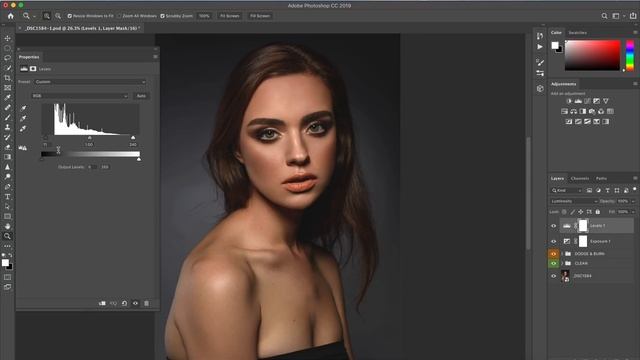Click the Fit Screen button
Image resolution: width=640 pixels, height=360 pixels.
point(230,16)
